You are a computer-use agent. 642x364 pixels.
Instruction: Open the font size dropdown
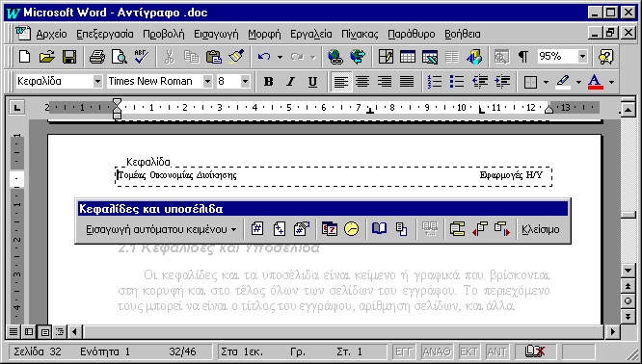[245, 82]
